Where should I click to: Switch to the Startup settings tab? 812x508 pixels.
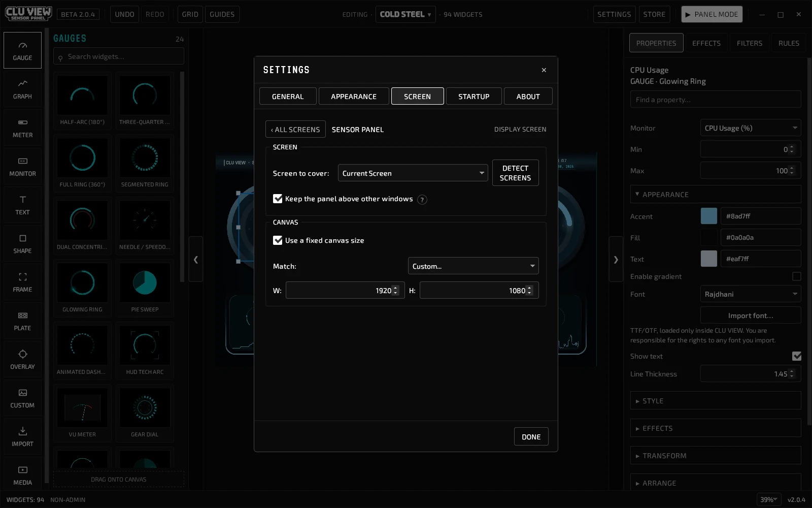(474, 96)
